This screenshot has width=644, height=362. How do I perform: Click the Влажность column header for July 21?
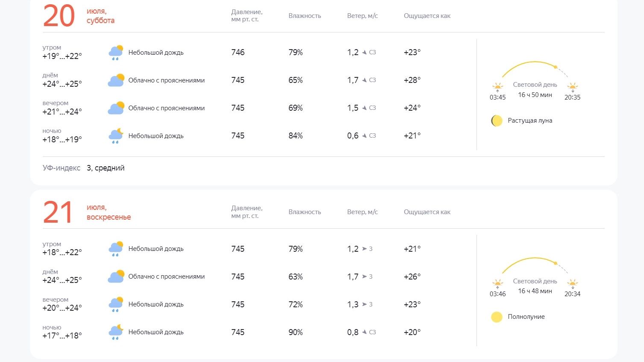[305, 212]
